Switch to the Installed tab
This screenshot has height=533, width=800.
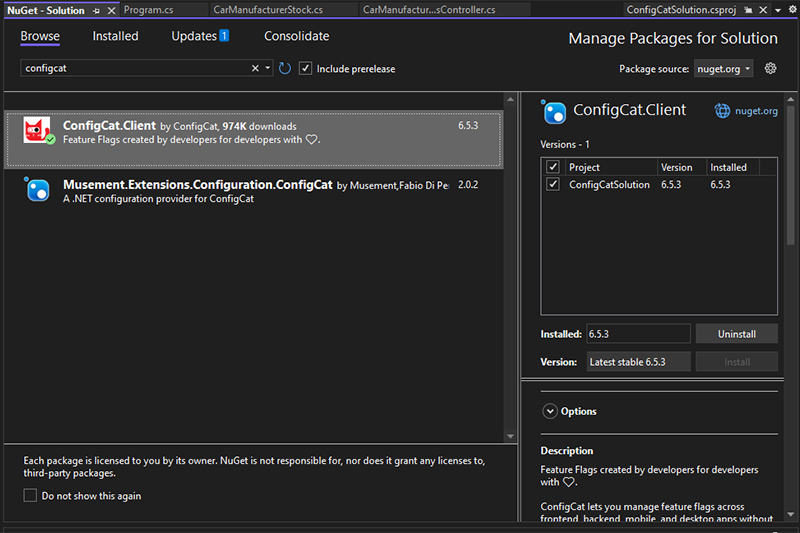pos(115,36)
